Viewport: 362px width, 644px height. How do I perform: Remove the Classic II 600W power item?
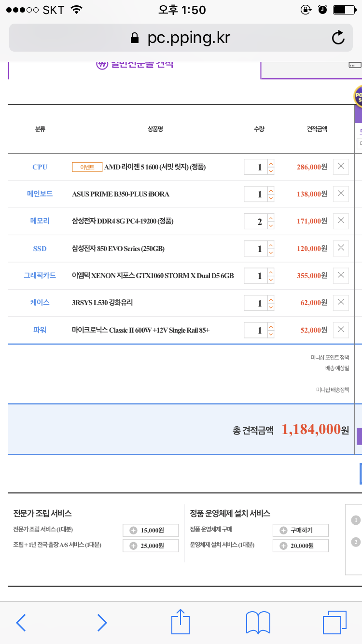[341, 330]
